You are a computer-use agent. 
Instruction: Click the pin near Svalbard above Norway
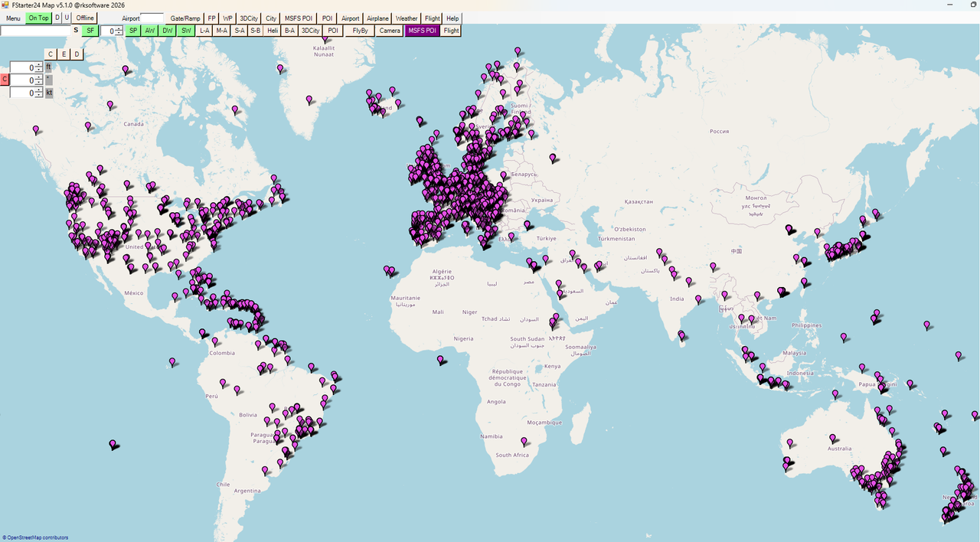[x=517, y=51]
